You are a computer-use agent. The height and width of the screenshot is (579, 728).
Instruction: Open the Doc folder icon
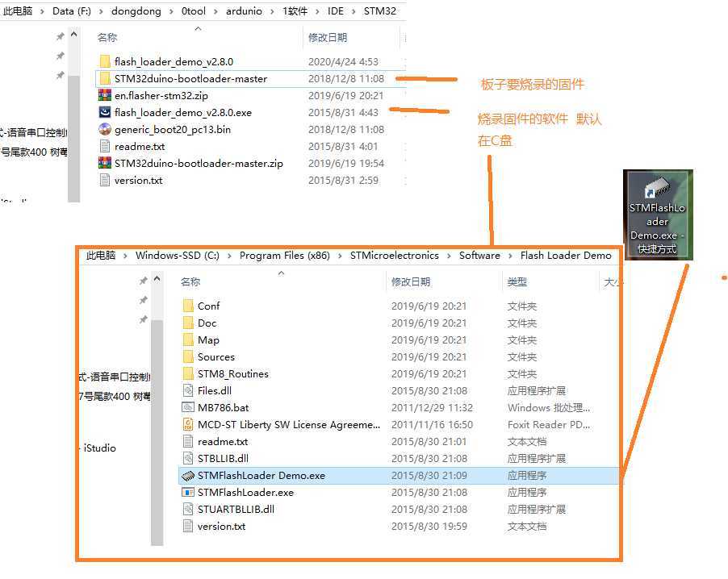click(x=188, y=323)
